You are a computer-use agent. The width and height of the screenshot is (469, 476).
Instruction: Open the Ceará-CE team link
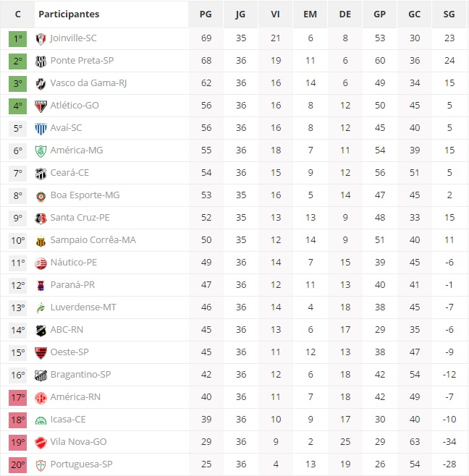[x=69, y=173]
